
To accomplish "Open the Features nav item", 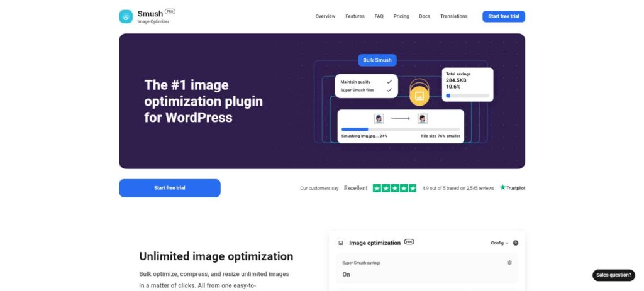I will [355, 16].
